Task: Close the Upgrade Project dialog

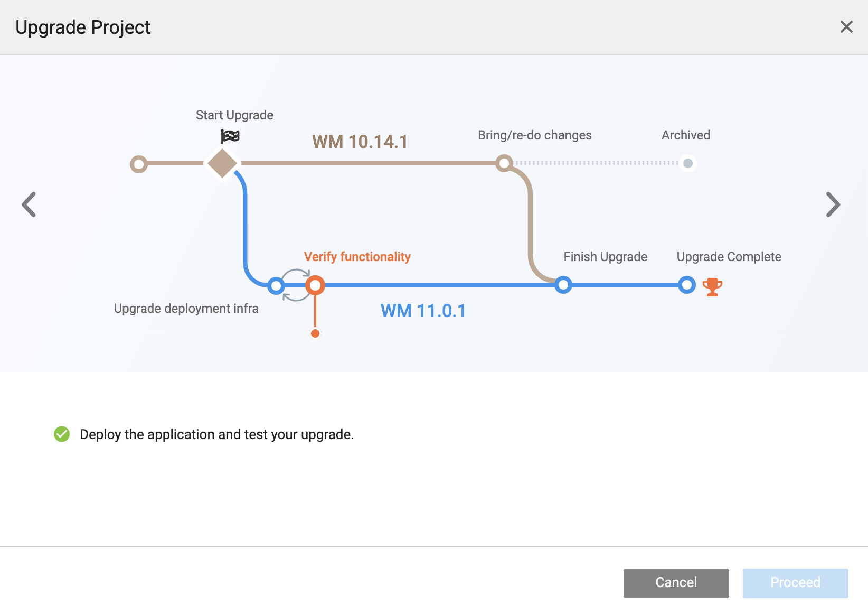Action: tap(846, 27)
